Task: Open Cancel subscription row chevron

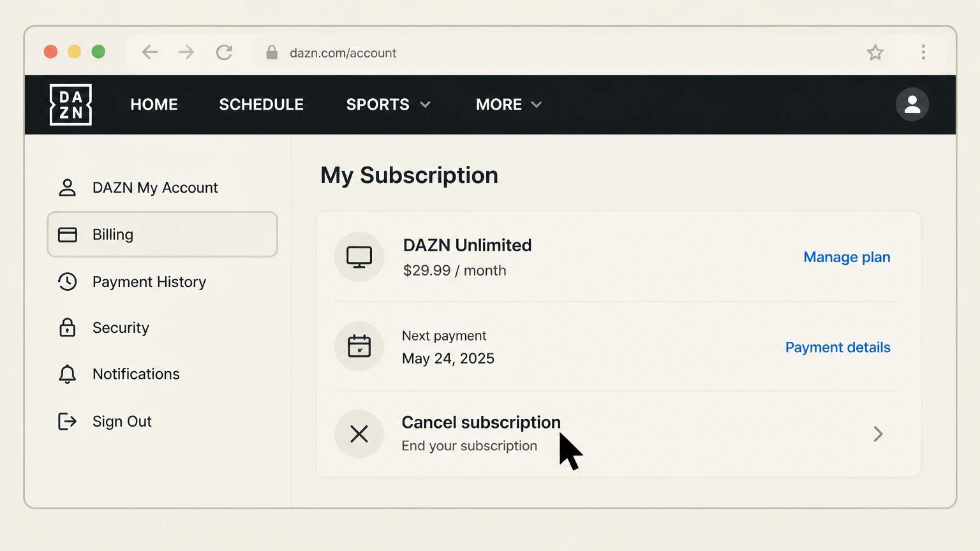Action: pyautogui.click(x=879, y=434)
